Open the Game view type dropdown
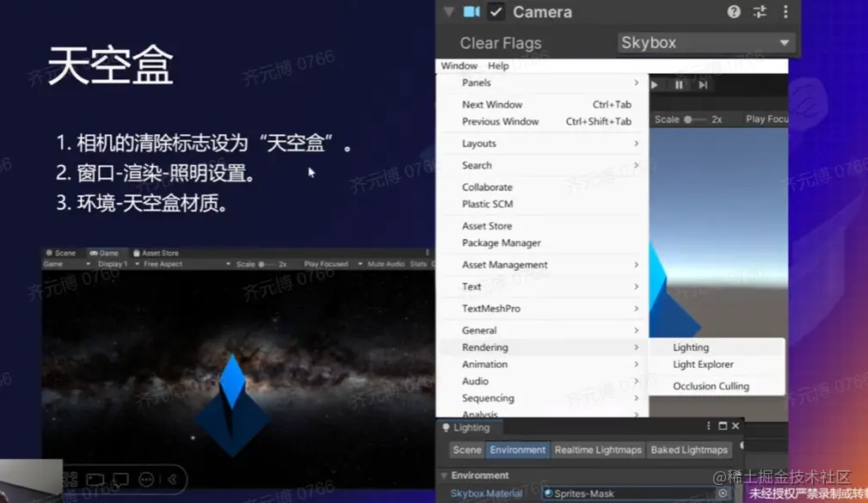Screen dimensions: 868x503 tap(66, 264)
